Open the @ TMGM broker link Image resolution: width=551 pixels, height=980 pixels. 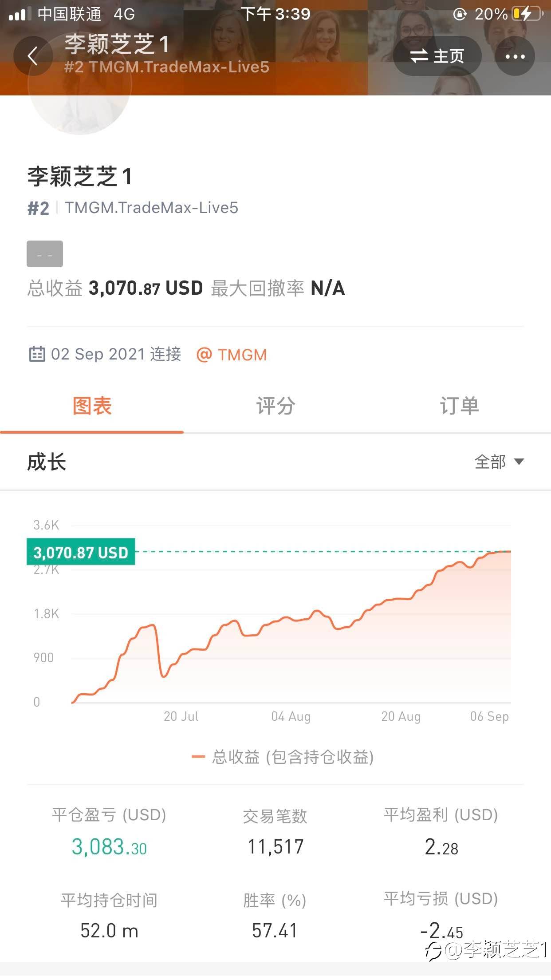pos(232,355)
